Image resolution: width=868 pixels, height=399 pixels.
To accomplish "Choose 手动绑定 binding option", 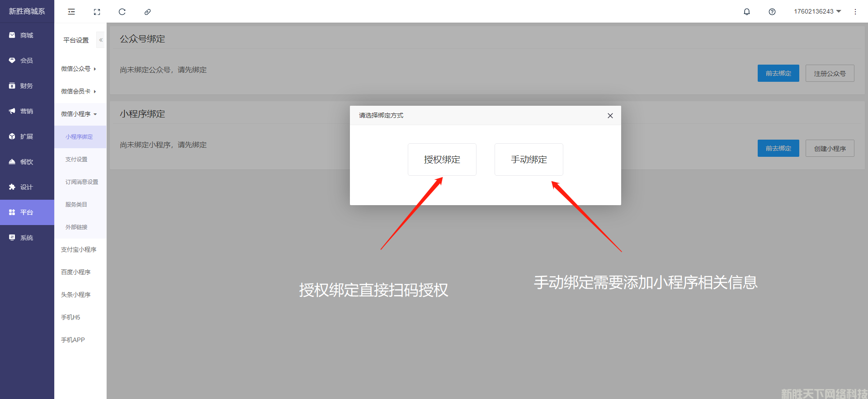I will [x=528, y=160].
